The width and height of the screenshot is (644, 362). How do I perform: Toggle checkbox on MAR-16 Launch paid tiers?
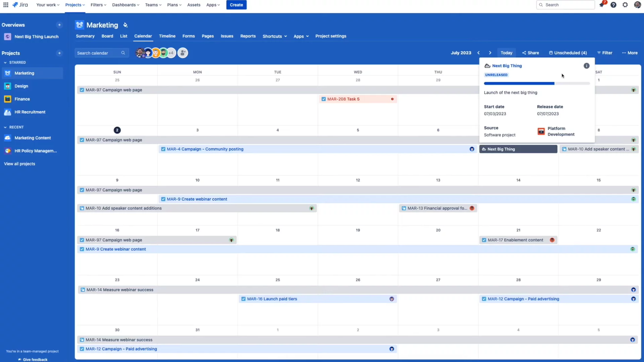[244, 299]
